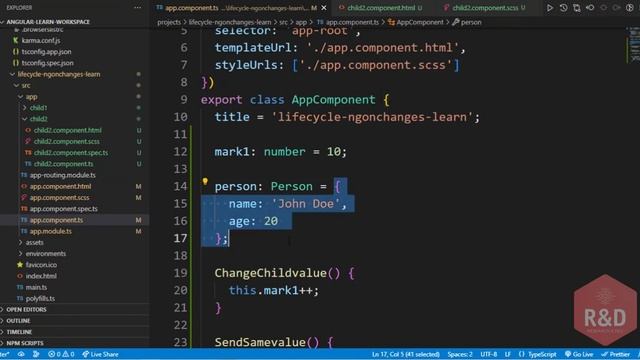Open tsconfig.spec.json file

click(47, 63)
